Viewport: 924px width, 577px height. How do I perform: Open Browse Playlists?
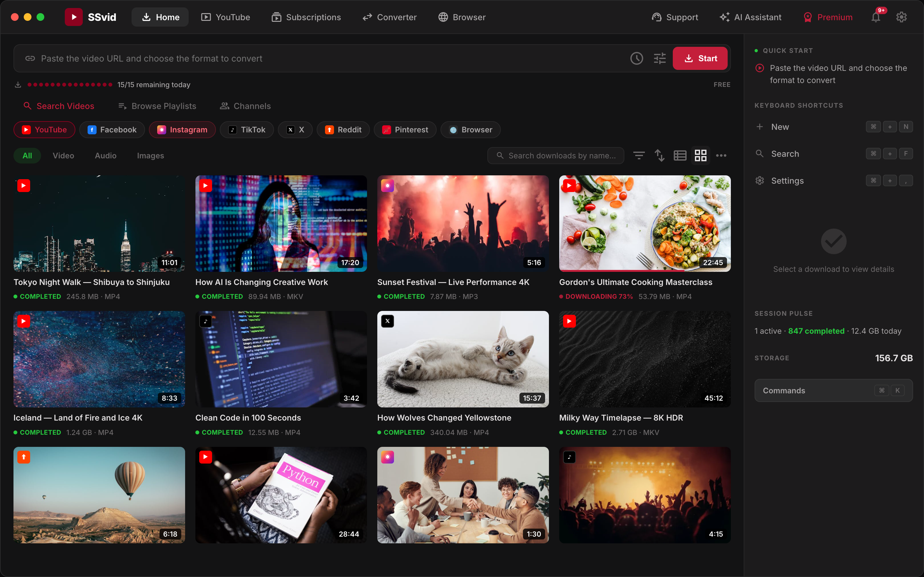[157, 106]
